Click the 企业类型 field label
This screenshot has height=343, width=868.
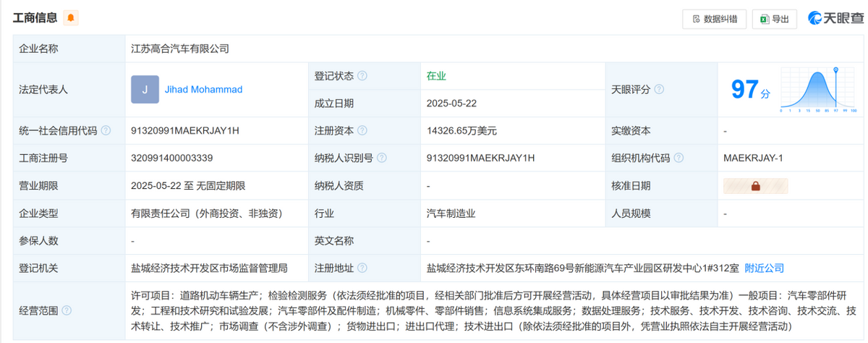coord(38,213)
